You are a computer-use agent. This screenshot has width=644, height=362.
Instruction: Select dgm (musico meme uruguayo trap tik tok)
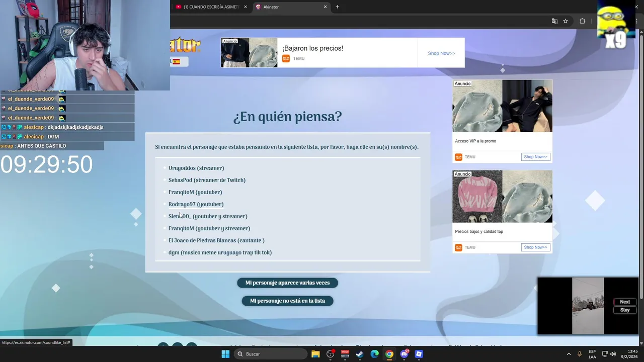coord(220,252)
